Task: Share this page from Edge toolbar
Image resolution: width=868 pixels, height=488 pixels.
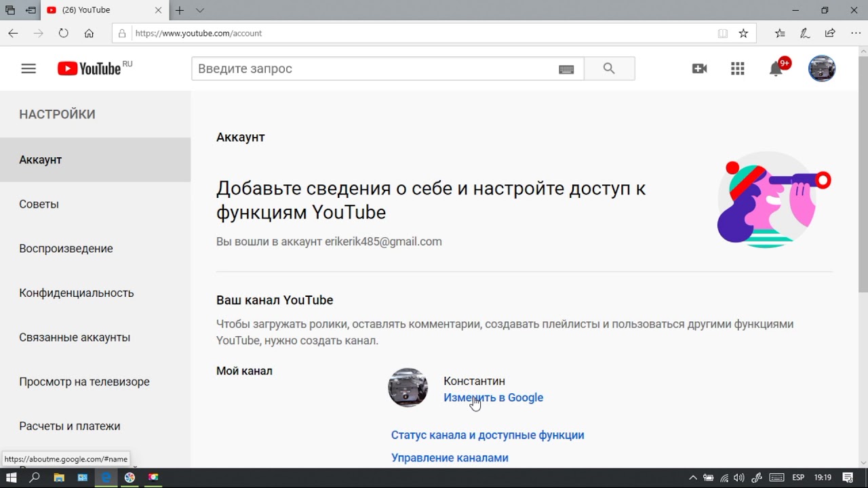Action: click(830, 33)
